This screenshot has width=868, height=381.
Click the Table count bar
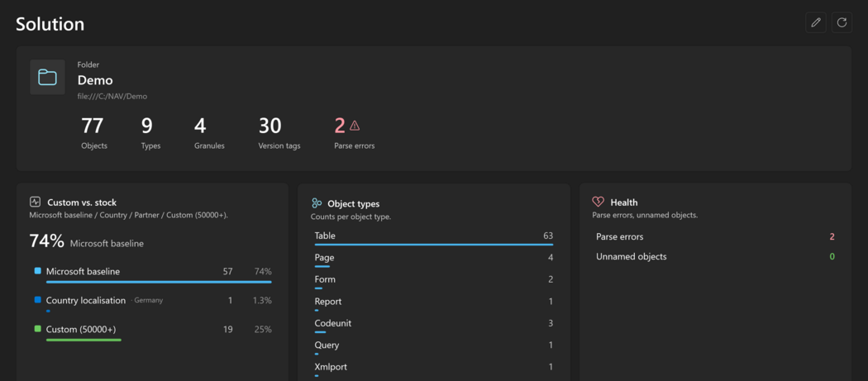pyautogui.click(x=434, y=244)
